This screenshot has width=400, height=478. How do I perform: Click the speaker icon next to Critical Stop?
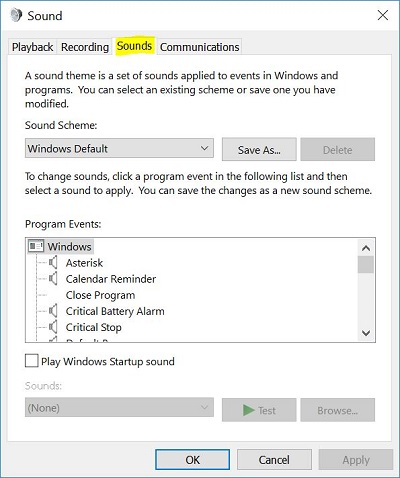coord(53,327)
